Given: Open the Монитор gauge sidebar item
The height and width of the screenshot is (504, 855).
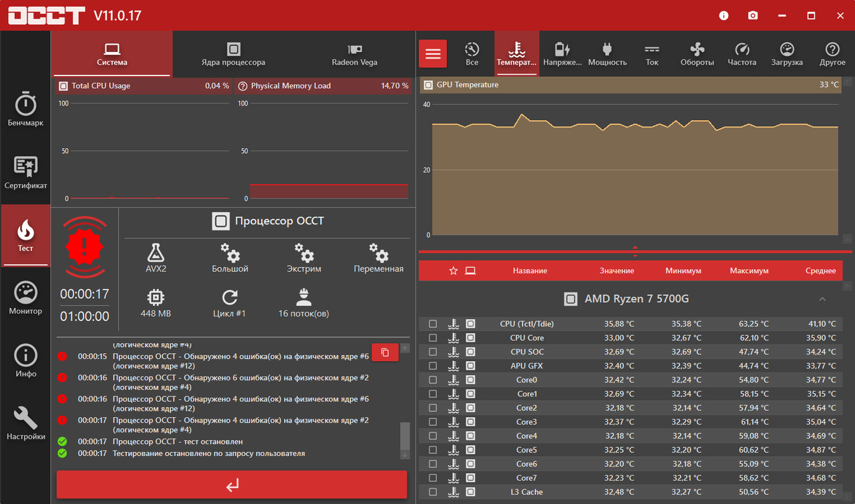Looking at the screenshot, I should [25, 298].
